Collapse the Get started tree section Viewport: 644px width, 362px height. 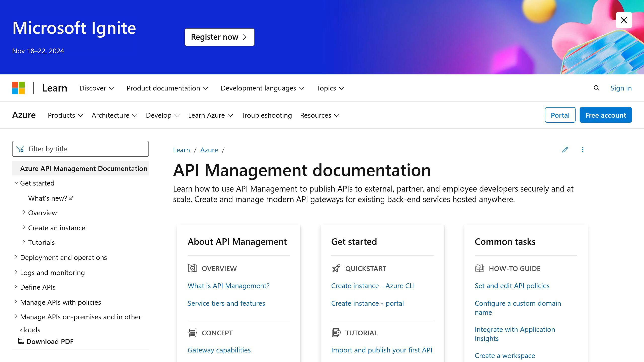16,183
